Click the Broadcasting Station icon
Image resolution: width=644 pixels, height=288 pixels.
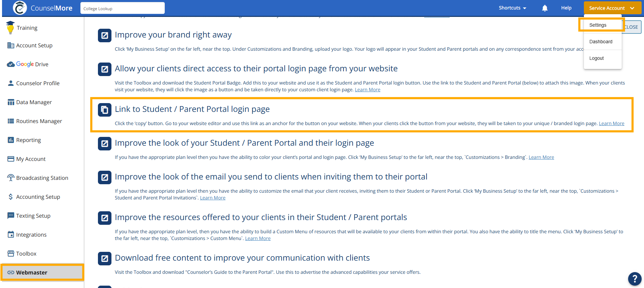(x=11, y=178)
